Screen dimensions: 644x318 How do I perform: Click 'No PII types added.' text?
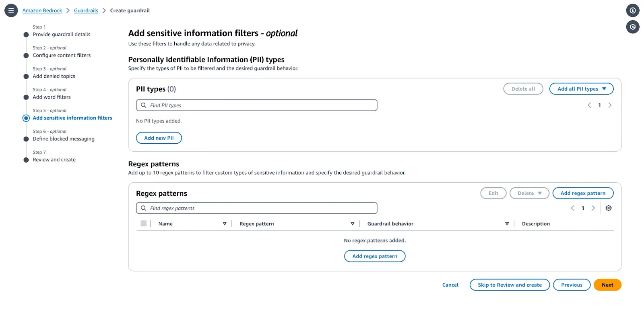pos(159,121)
